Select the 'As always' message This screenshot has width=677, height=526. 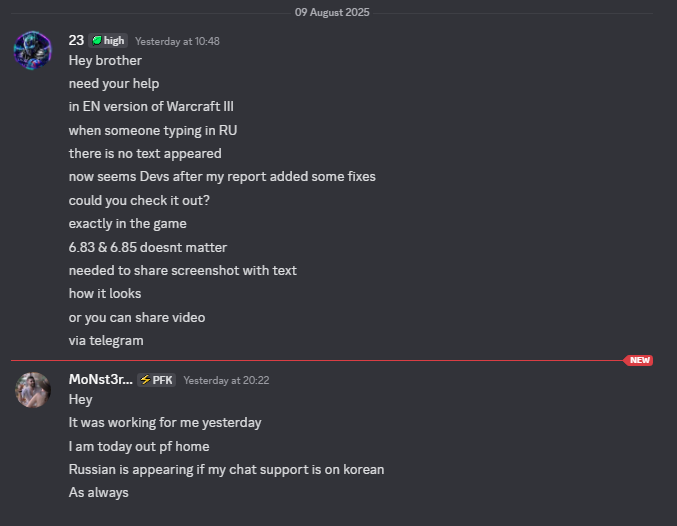tap(98, 492)
